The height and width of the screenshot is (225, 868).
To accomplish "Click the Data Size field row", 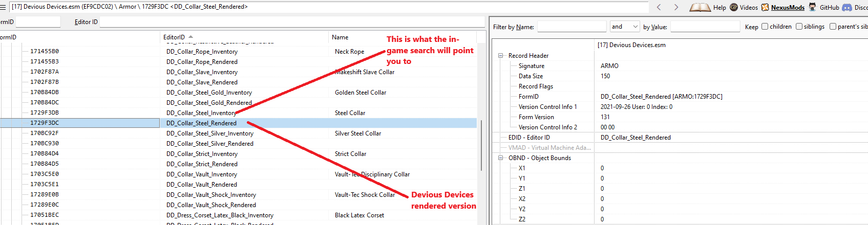I will [x=680, y=76].
